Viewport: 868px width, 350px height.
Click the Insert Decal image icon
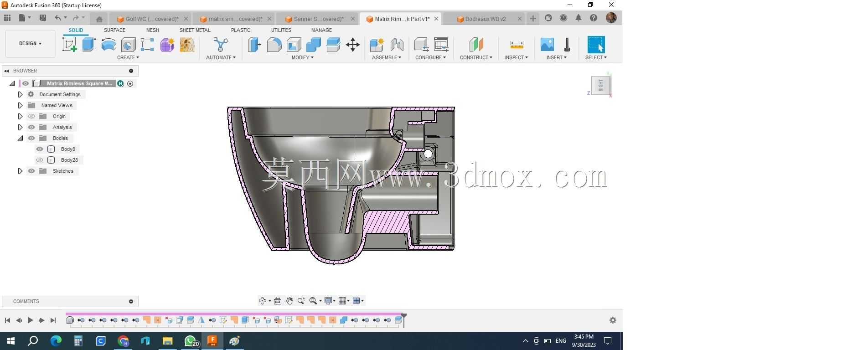547,45
